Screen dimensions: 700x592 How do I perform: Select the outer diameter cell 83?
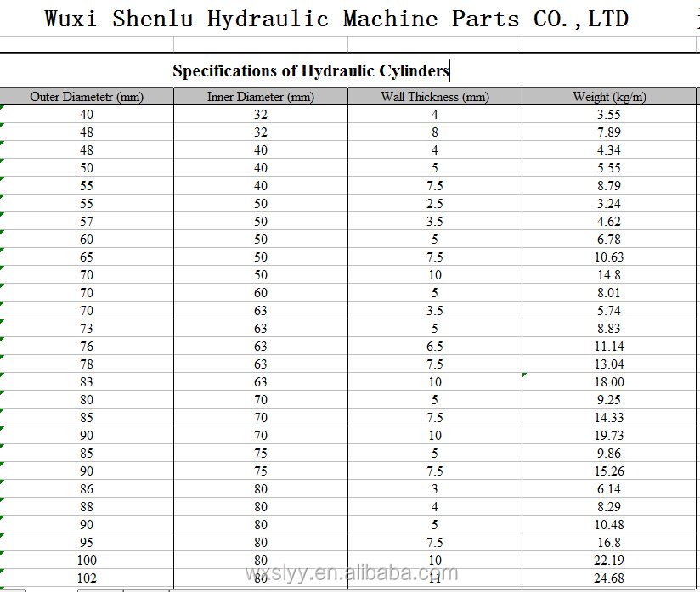pyautogui.click(x=87, y=382)
